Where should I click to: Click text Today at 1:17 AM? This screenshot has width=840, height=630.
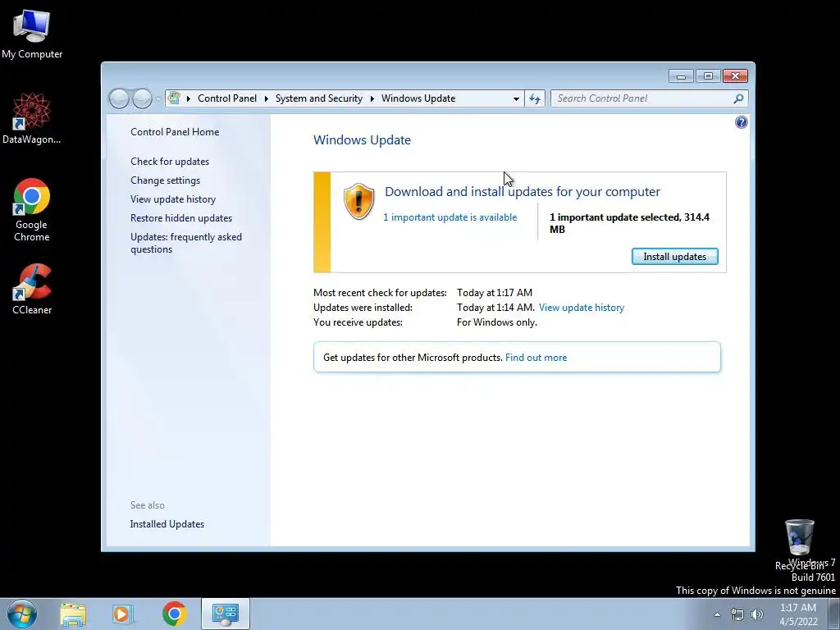pos(495,293)
